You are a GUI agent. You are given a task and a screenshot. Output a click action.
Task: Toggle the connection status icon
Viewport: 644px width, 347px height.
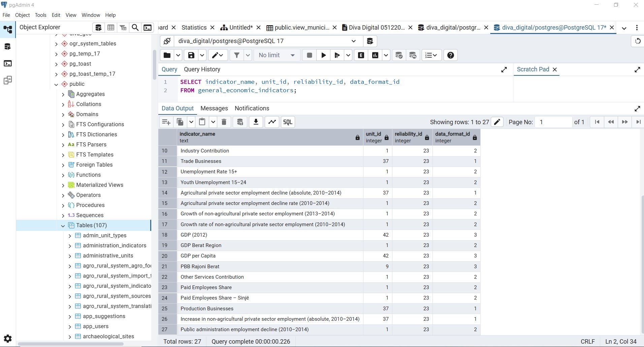coord(167,41)
